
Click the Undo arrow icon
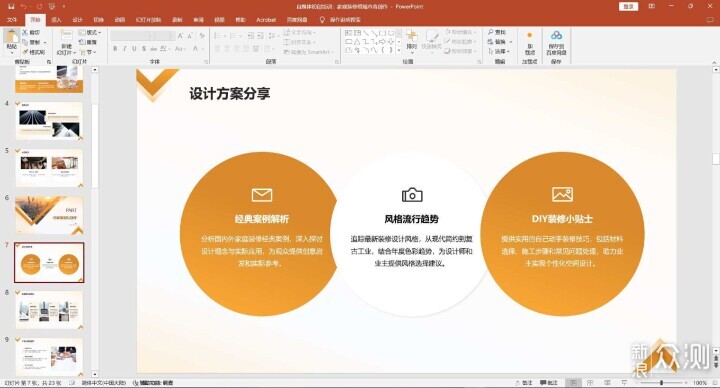point(24,6)
